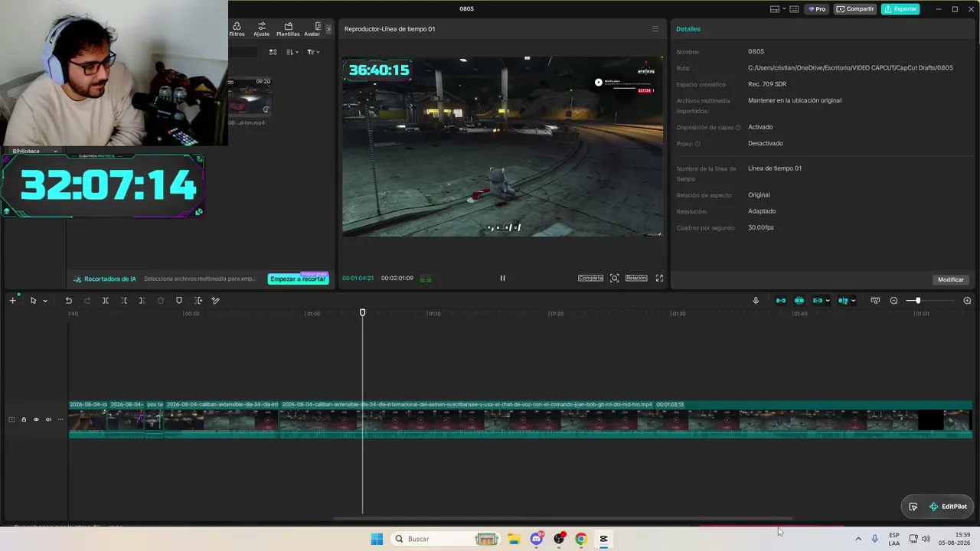Activate the preview zoom focus icon
This screenshot has height=551, width=980.
coord(614,278)
